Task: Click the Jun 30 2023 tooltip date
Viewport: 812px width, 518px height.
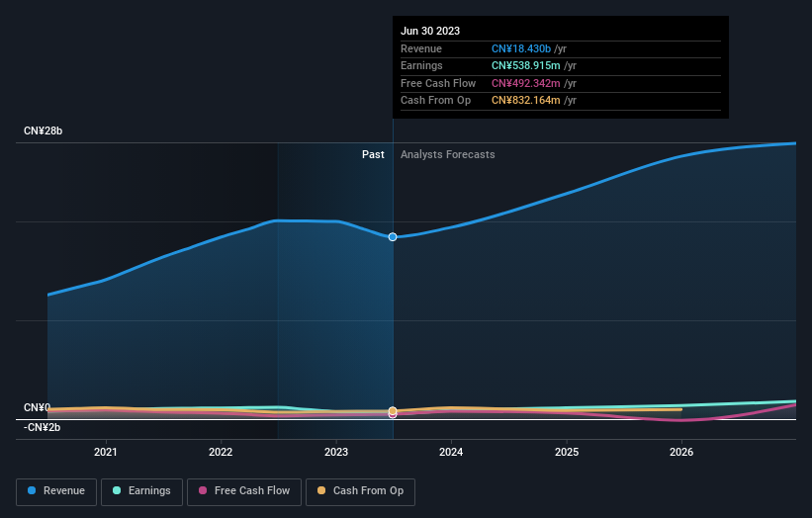Action: (430, 31)
